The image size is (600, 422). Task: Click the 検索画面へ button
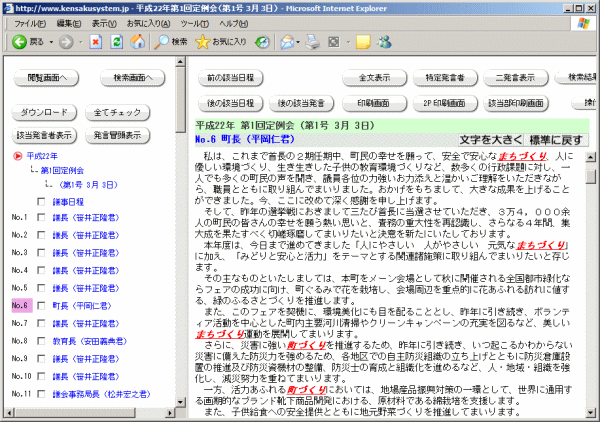click(x=132, y=78)
